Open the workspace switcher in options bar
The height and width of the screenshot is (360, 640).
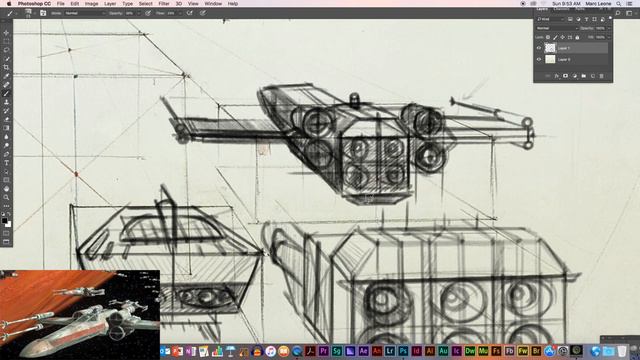point(629,13)
